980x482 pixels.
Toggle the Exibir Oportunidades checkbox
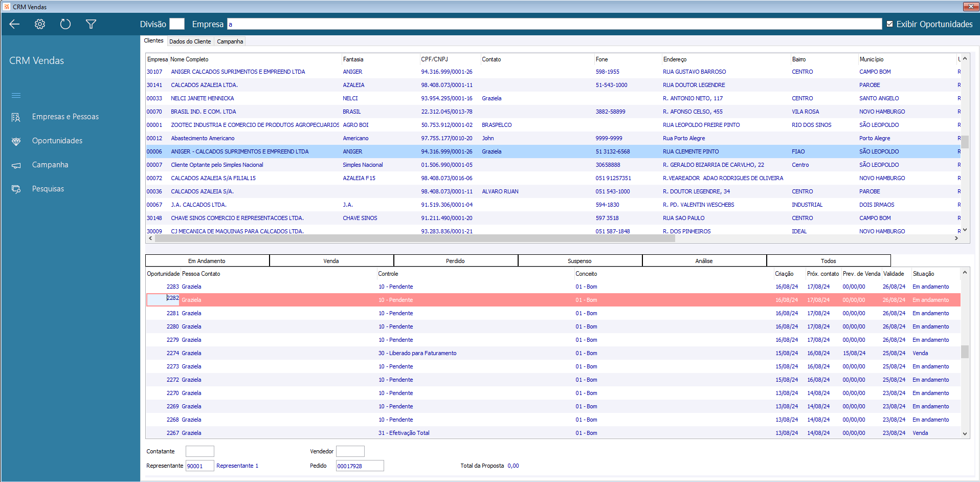890,24
